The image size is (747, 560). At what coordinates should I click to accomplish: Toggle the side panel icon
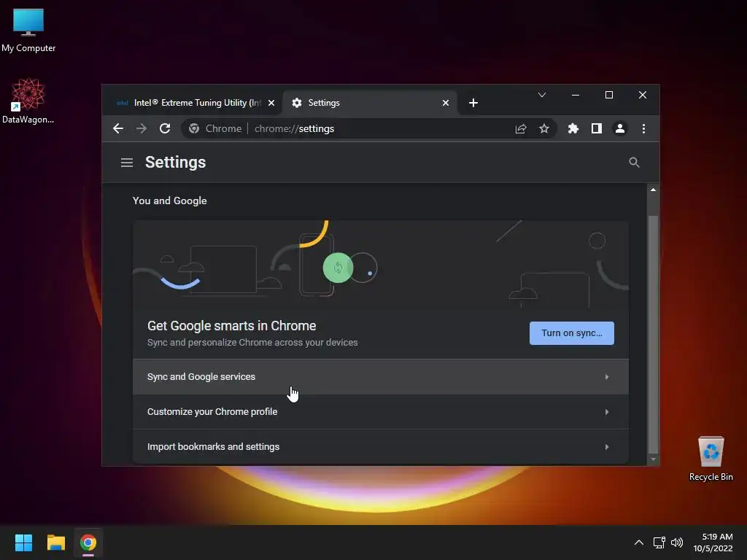click(x=597, y=128)
